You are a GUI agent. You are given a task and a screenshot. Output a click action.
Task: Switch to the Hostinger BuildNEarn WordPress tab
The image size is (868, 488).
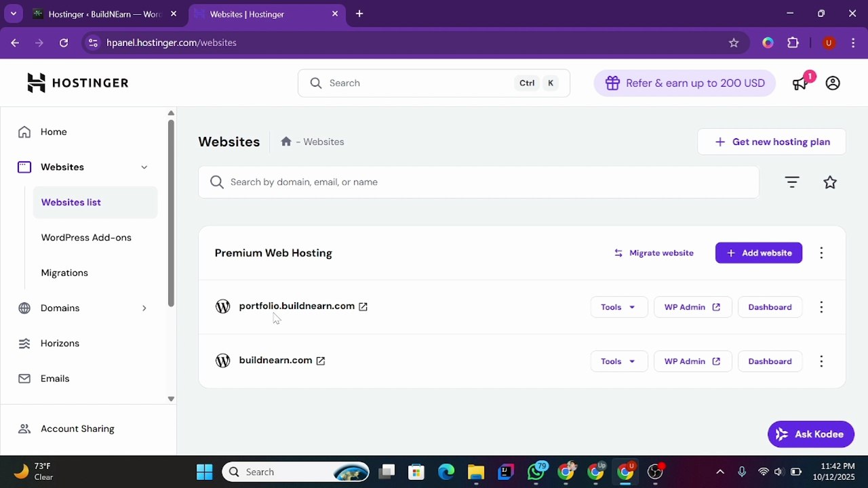click(x=104, y=14)
